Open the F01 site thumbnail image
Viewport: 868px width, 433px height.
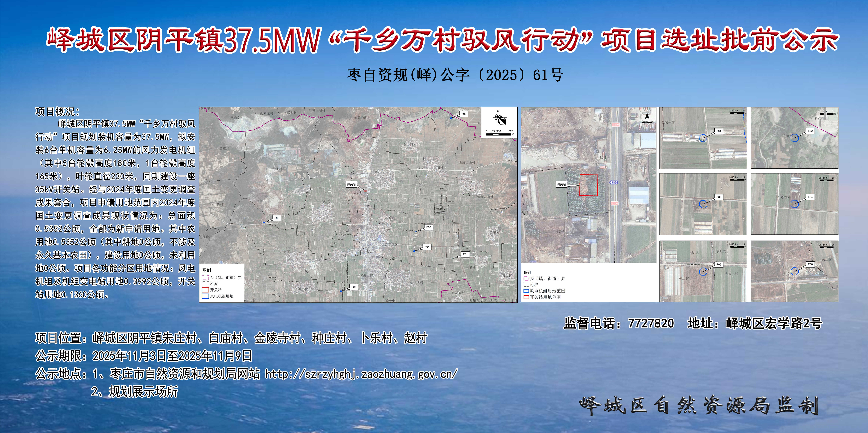click(x=703, y=138)
